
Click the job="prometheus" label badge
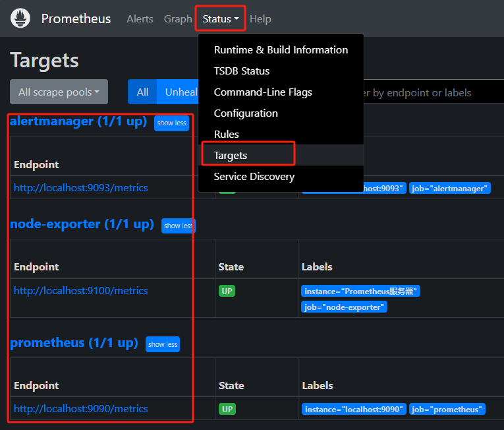click(x=447, y=410)
